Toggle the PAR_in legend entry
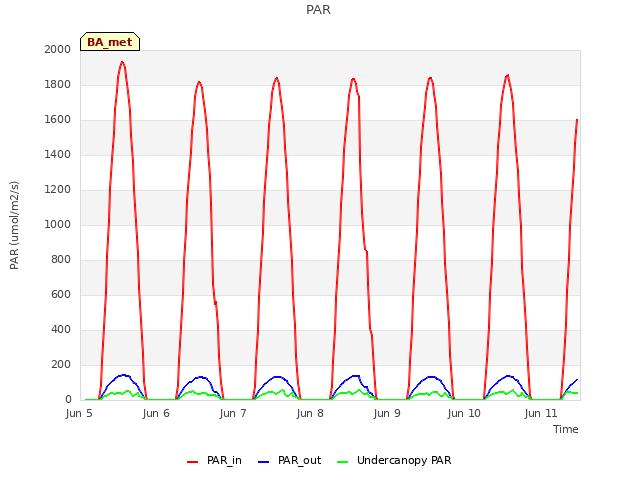The width and height of the screenshot is (640, 480). (214, 460)
